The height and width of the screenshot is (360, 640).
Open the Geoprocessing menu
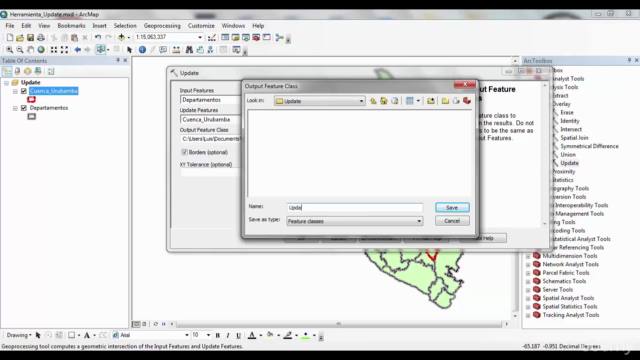pyautogui.click(x=162, y=26)
